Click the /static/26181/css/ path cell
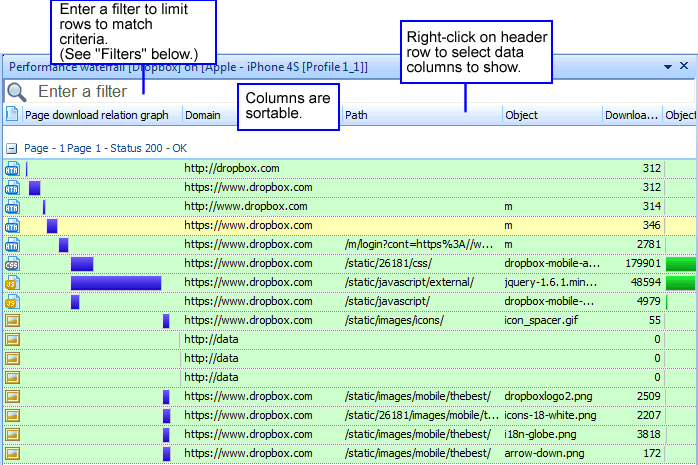Screen dimensions: 698x465 coord(388,263)
